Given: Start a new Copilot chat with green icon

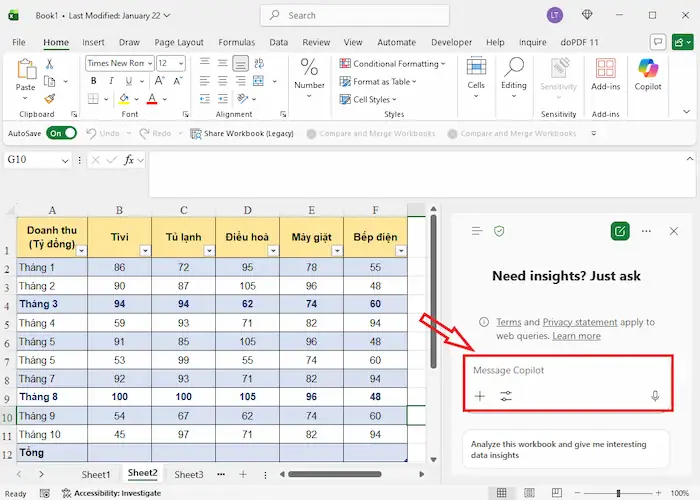Looking at the screenshot, I should pyautogui.click(x=620, y=231).
